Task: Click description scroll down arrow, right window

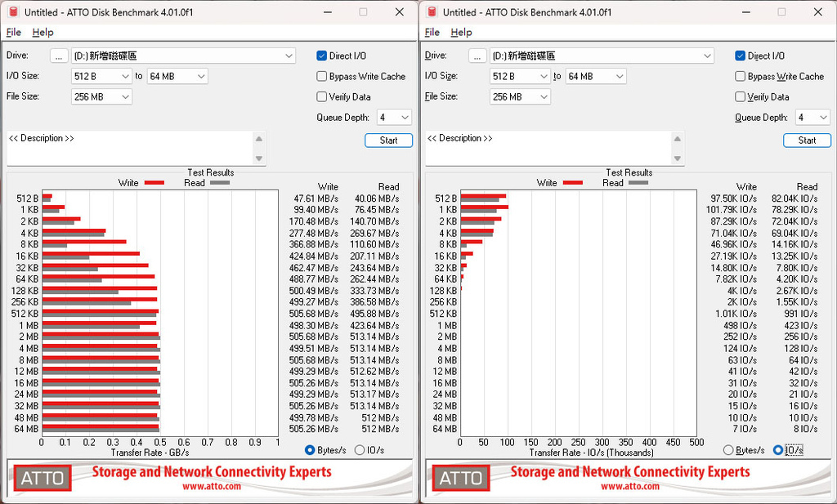Action: (678, 158)
